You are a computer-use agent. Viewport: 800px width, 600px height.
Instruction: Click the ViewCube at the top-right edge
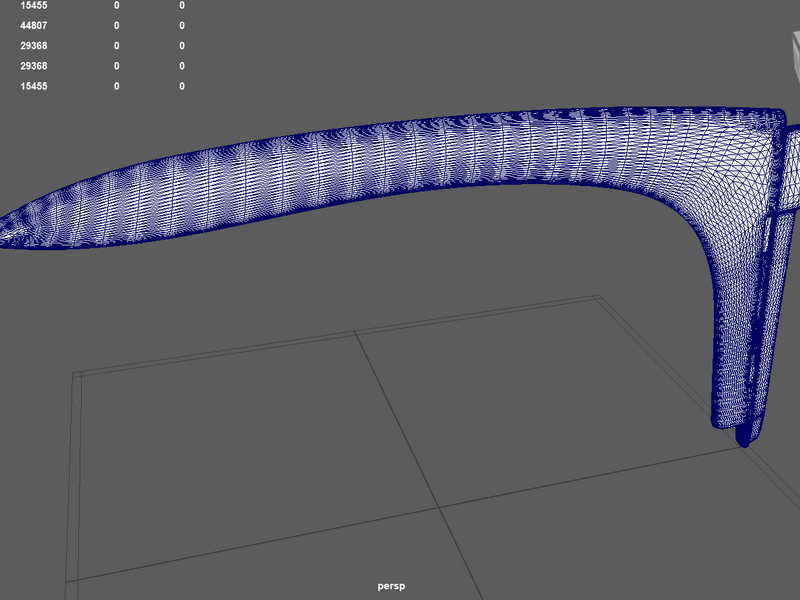coord(796,56)
